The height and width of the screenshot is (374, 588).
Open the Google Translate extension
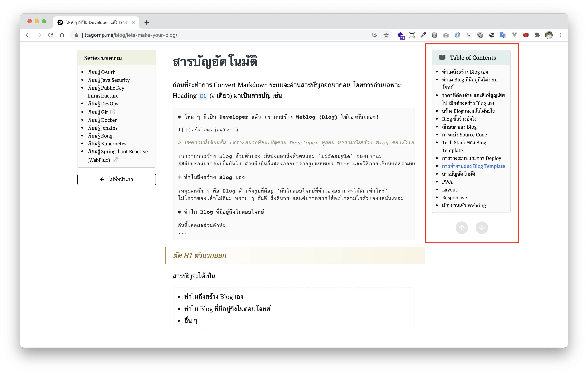pos(503,35)
